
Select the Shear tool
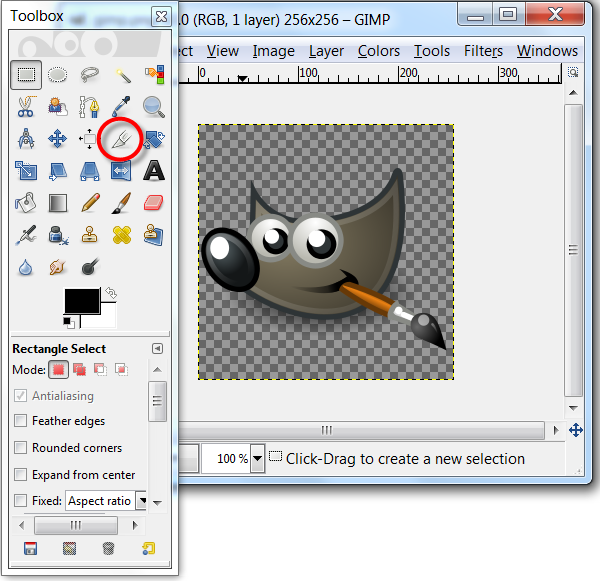point(57,171)
